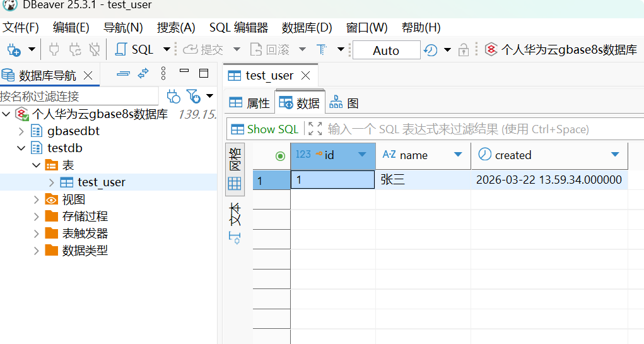Expand the 视图 views folder
Image resolution: width=644 pixels, height=344 pixels.
click(x=36, y=199)
